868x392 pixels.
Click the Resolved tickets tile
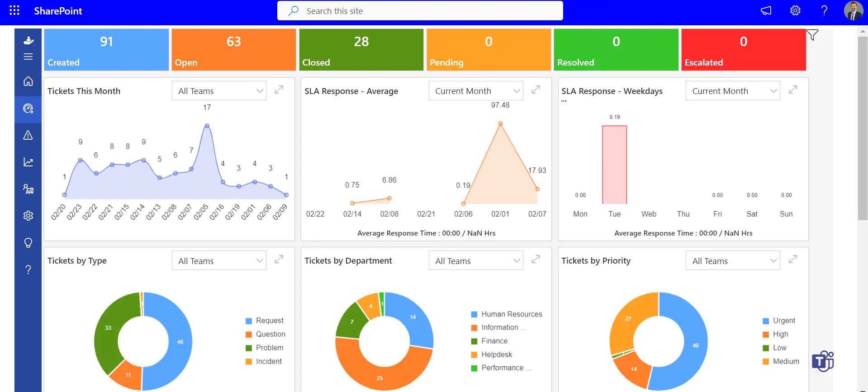click(x=616, y=50)
